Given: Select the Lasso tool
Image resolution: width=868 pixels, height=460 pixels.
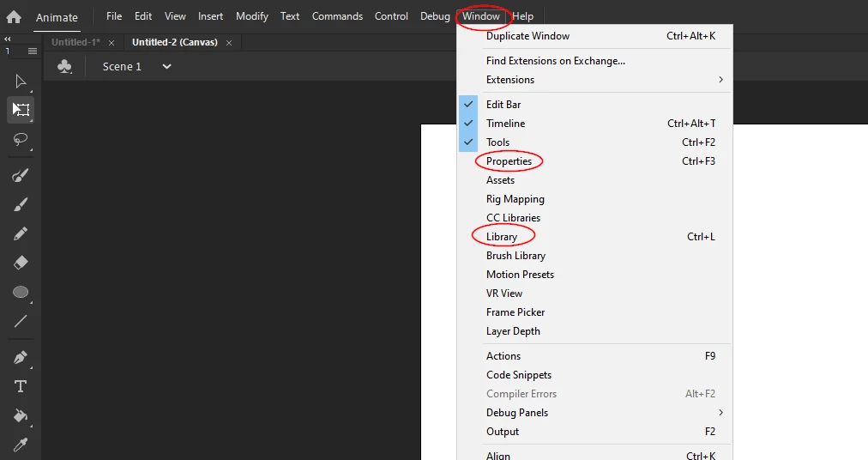Looking at the screenshot, I should point(21,139).
